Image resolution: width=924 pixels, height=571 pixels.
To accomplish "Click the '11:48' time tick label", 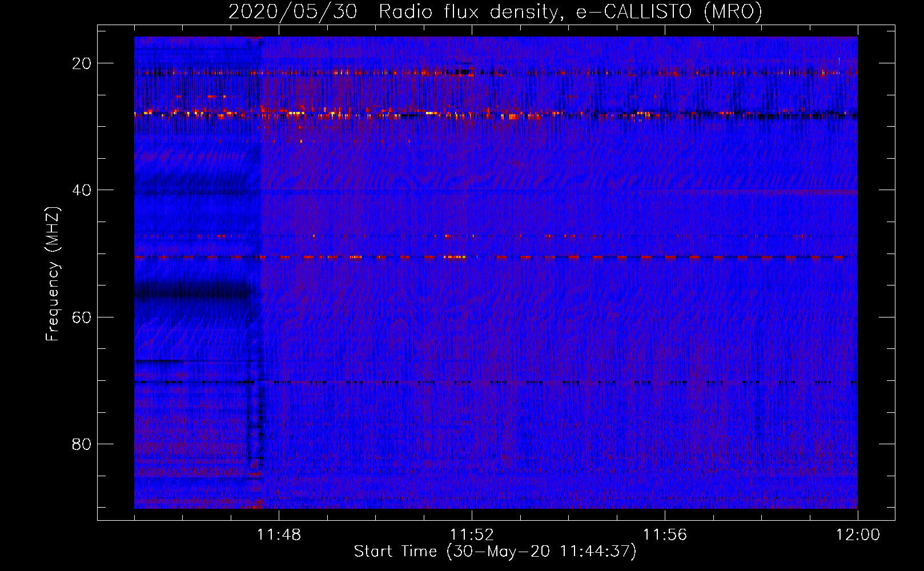I will (279, 534).
